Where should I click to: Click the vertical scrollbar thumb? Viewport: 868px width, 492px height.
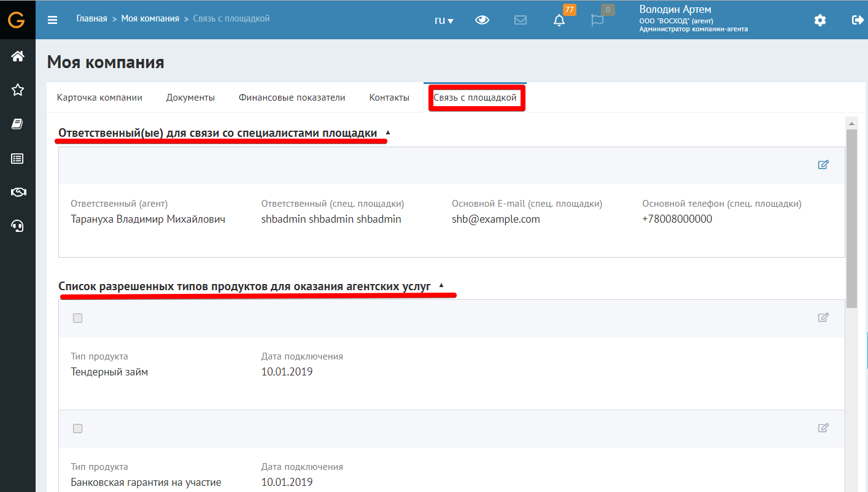[851, 218]
